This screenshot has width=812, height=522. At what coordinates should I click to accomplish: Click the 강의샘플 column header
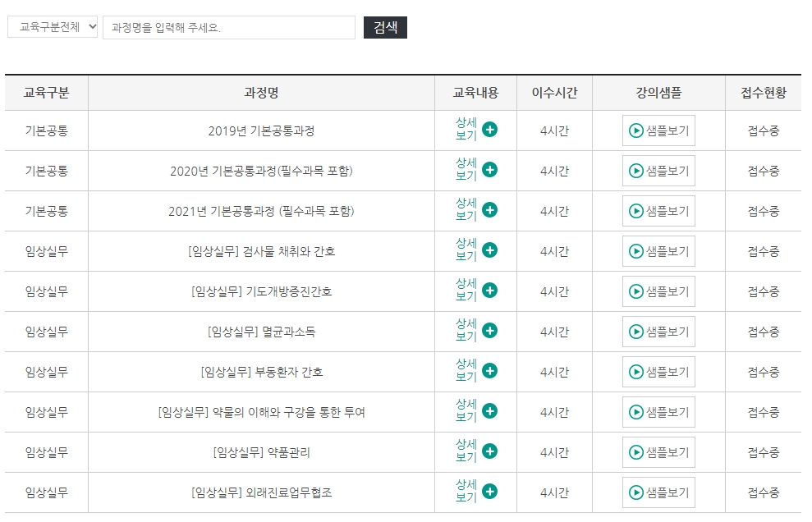pyautogui.click(x=658, y=93)
